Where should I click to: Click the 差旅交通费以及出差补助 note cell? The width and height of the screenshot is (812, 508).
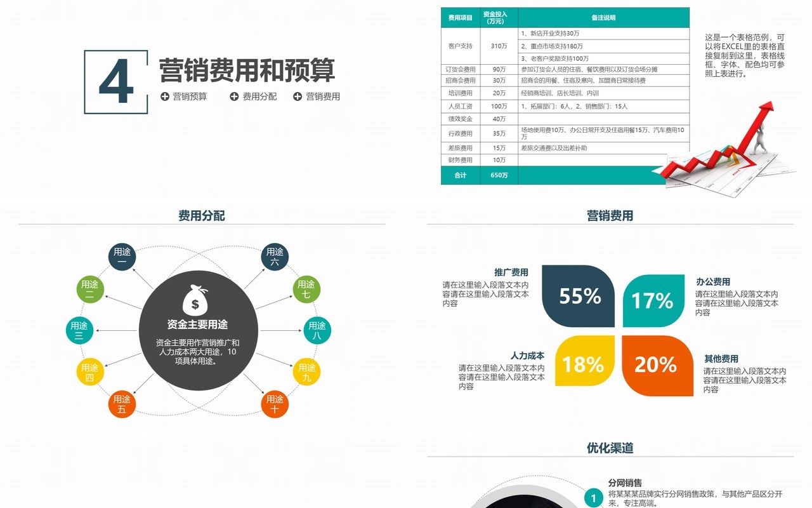[603, 148]
